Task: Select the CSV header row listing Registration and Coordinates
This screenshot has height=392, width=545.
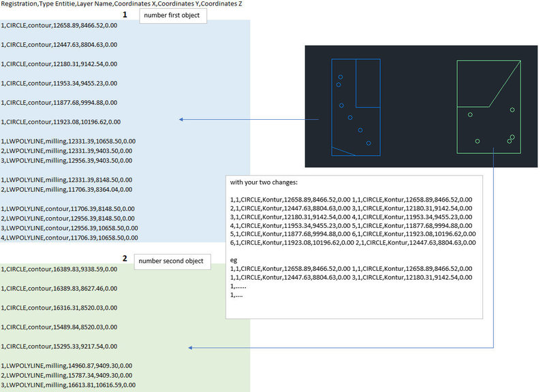Action: pos(123,4)
